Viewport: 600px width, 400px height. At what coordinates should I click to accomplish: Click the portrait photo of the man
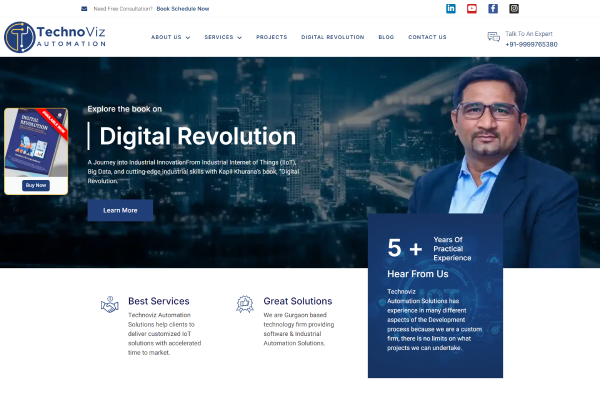point(496,165)
